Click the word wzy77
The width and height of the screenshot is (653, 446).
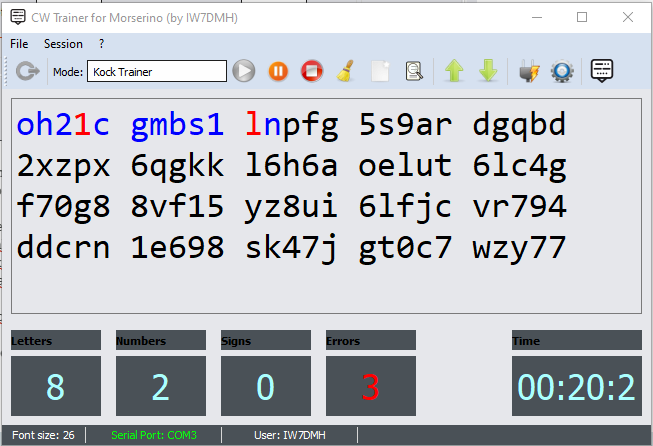coord(519,248)
